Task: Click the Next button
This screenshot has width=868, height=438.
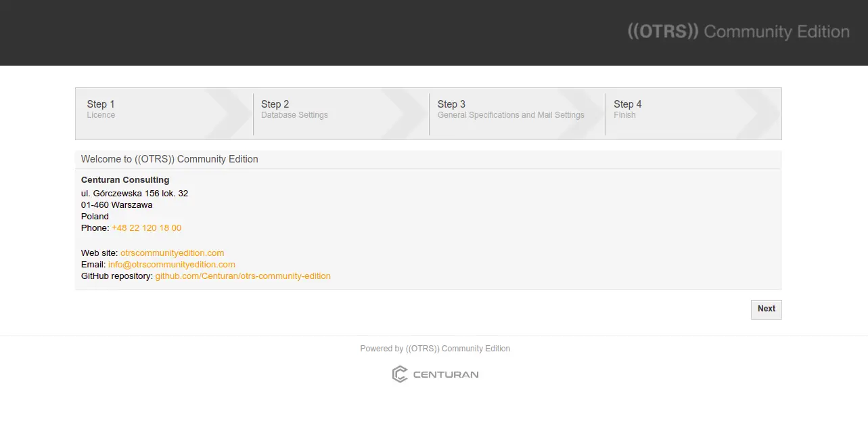Action: tap(766, 309)
